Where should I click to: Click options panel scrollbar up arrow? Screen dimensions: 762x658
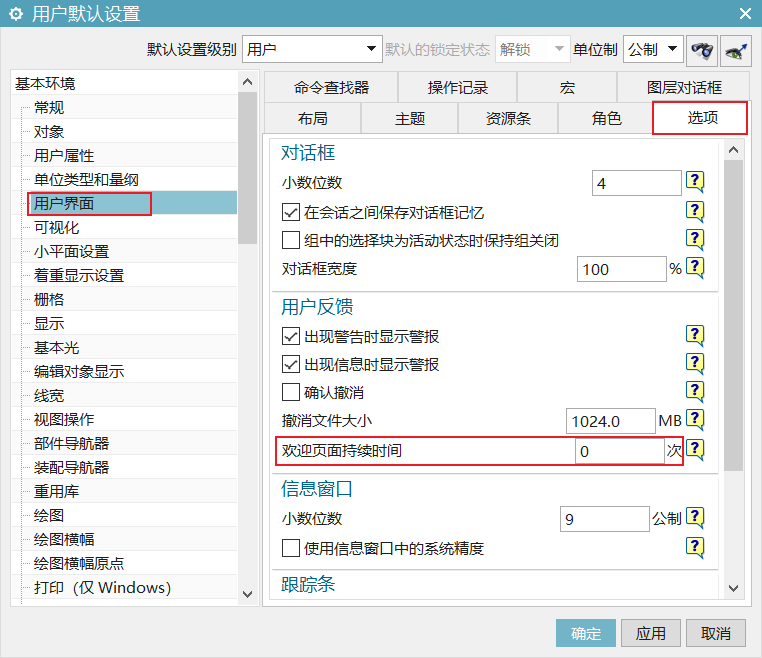[734, 150]
